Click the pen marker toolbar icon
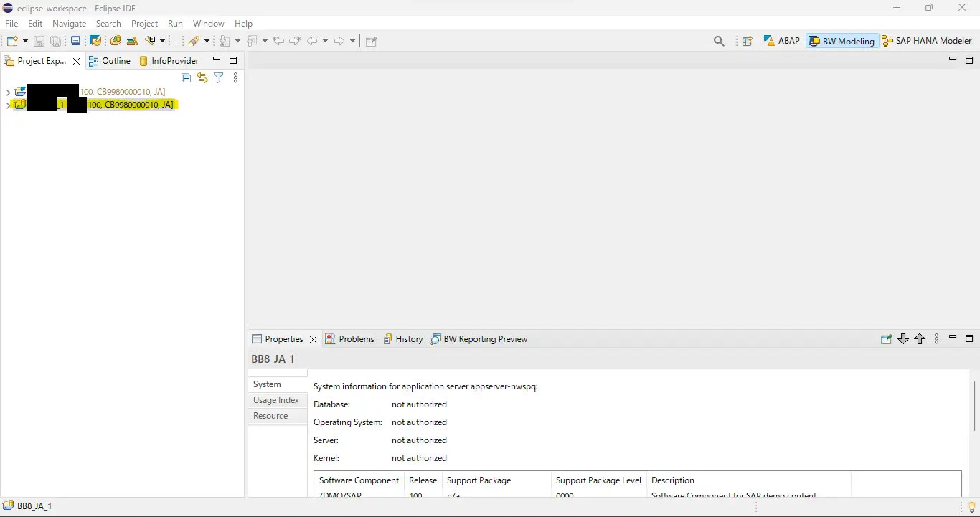 (x=194, y=41)
